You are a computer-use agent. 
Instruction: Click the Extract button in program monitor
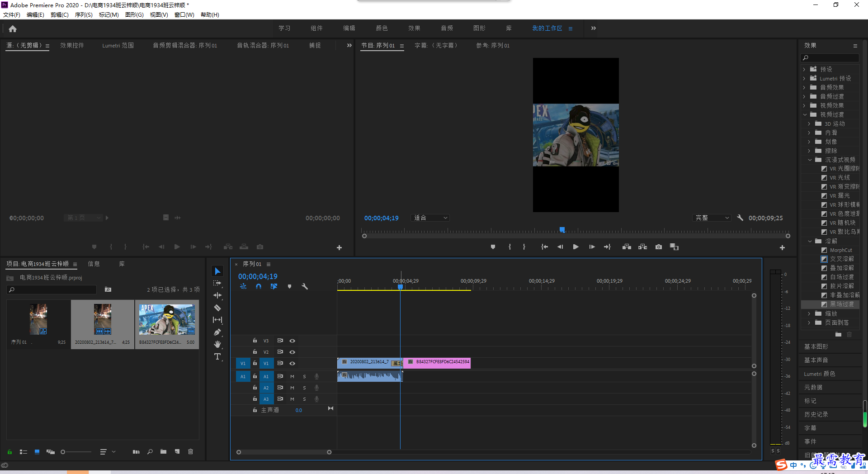642,247
